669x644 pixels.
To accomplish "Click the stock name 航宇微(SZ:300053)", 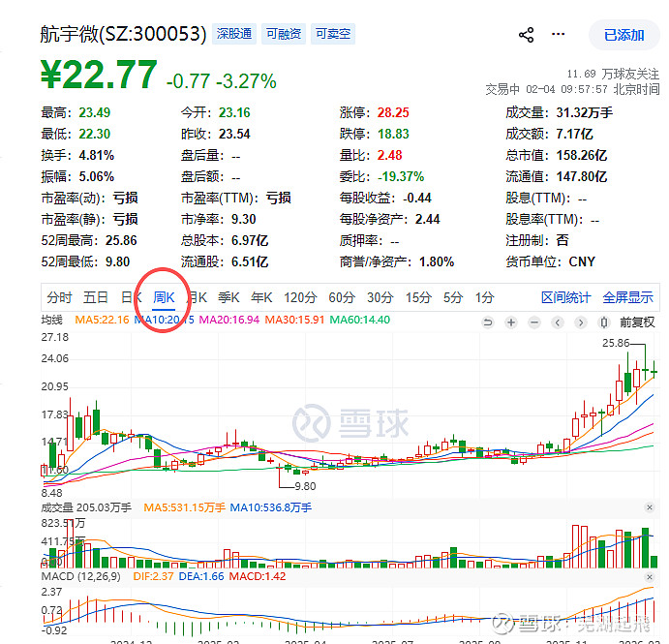I will 123,34.
